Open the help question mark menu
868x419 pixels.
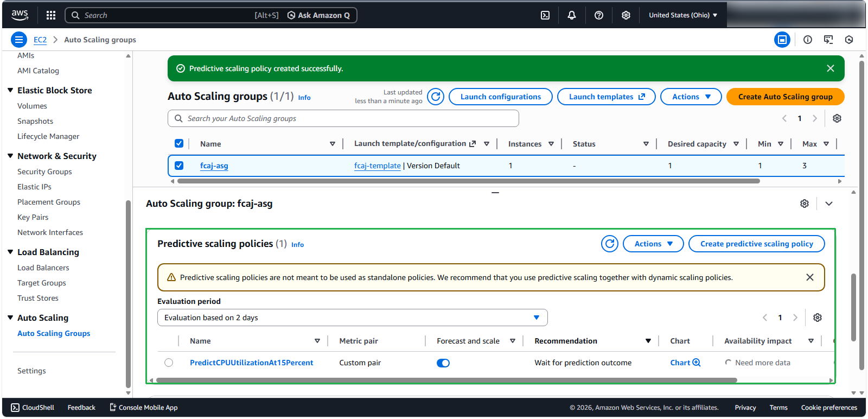tap(599, 15)
